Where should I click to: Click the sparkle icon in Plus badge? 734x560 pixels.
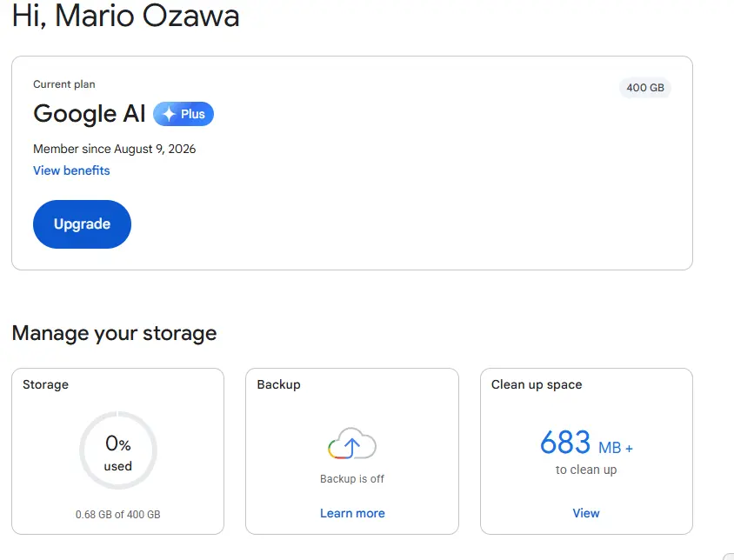tap(169, 114)
